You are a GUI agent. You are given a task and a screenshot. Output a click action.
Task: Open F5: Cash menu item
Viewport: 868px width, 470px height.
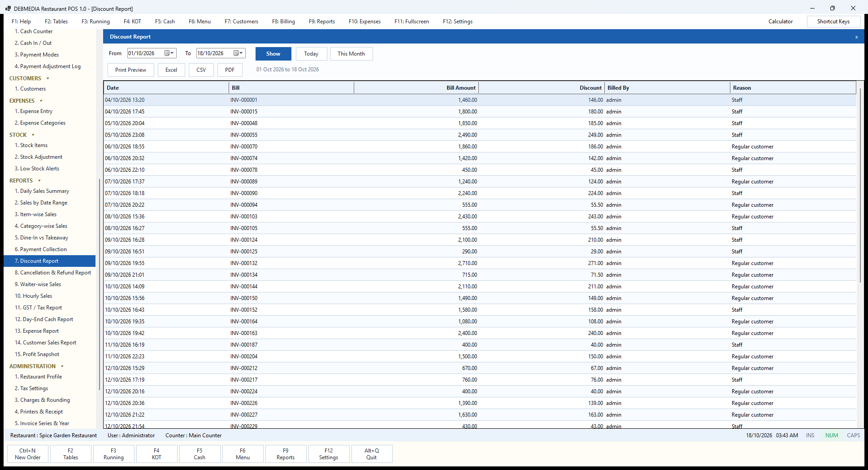(x=165, y=22)
